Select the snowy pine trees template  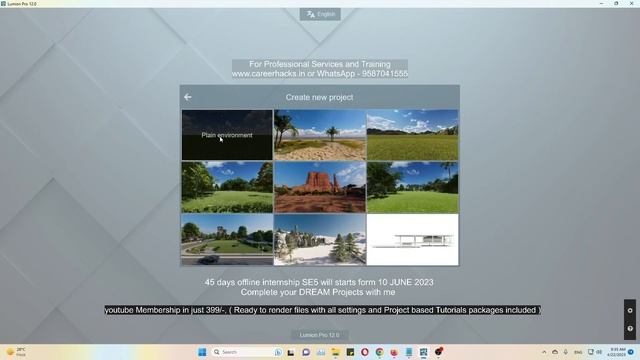pos(320,240)
